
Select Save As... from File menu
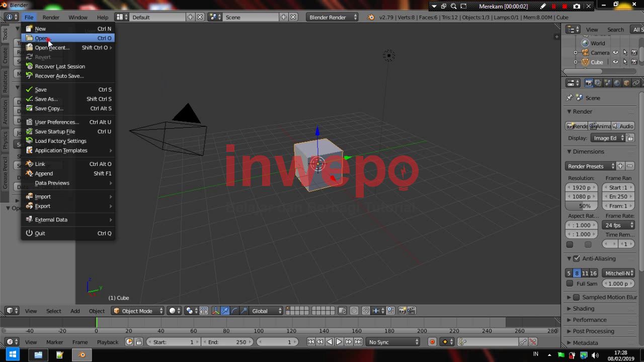(46, 99)
